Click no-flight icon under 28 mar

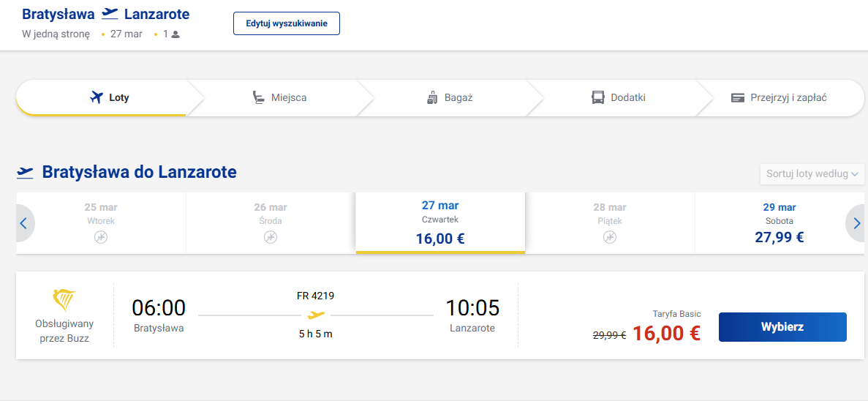[x=609, y=238]
